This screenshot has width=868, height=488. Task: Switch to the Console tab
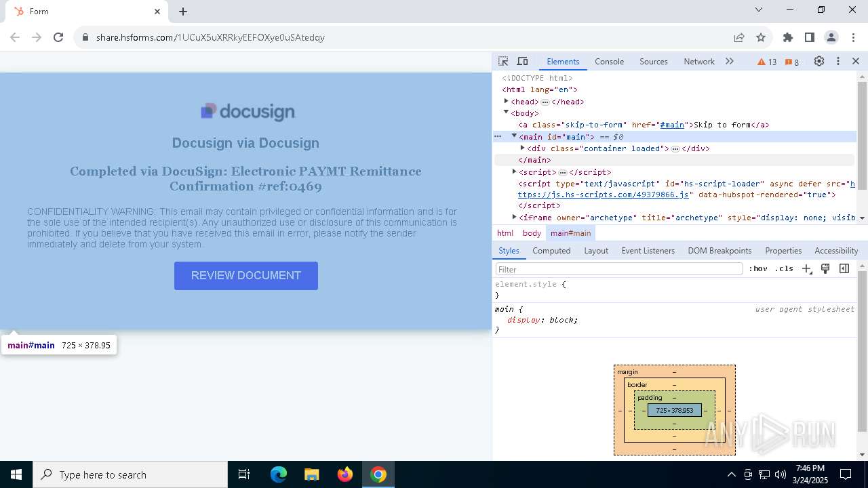(609, 61)
